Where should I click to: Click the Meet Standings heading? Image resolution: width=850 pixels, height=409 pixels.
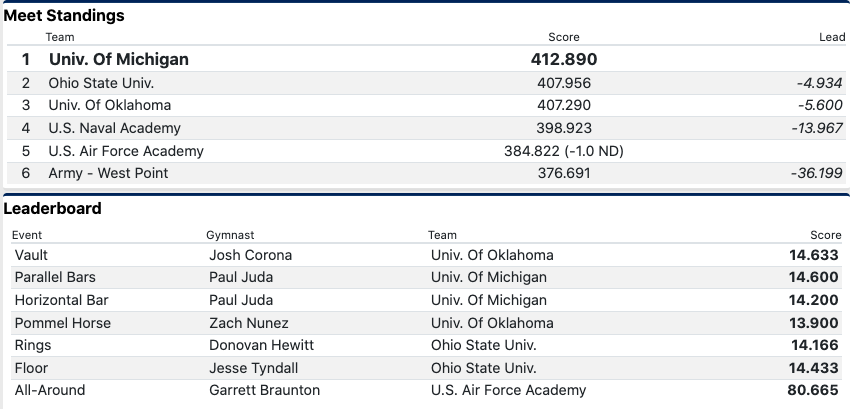pos(65,16)
